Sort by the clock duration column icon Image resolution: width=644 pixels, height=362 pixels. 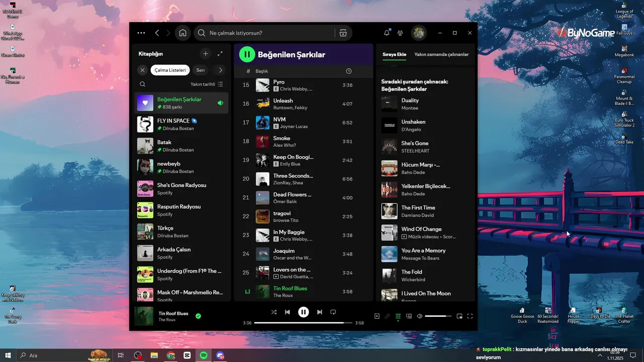click(349, 71)
